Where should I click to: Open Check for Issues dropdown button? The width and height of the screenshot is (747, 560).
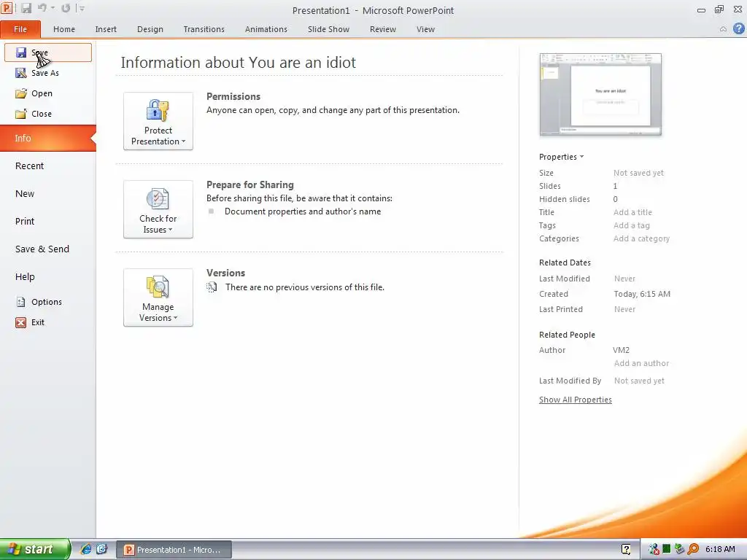pos(158,209)
